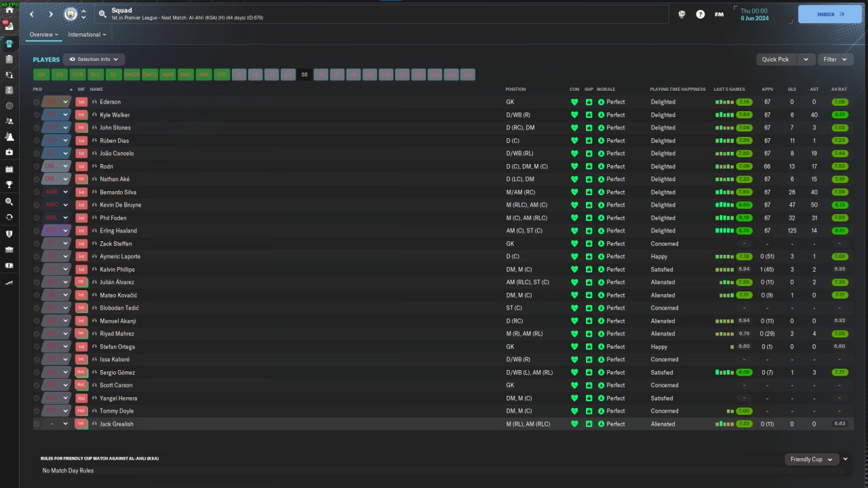Sort by the GLS column header
This screenshot has width=868, height=488.
pos(791,89)
